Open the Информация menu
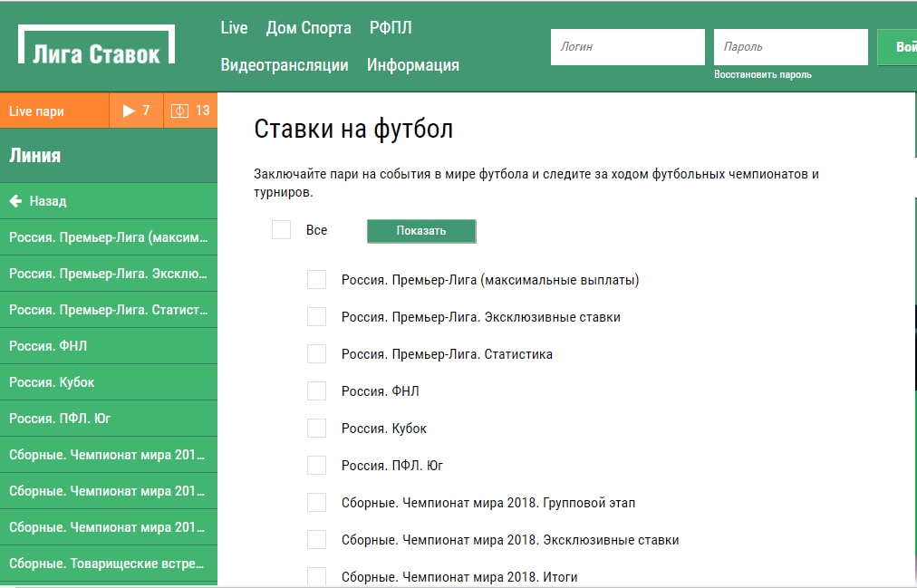This screenshot has height=588, width=917. pos(413,65)
